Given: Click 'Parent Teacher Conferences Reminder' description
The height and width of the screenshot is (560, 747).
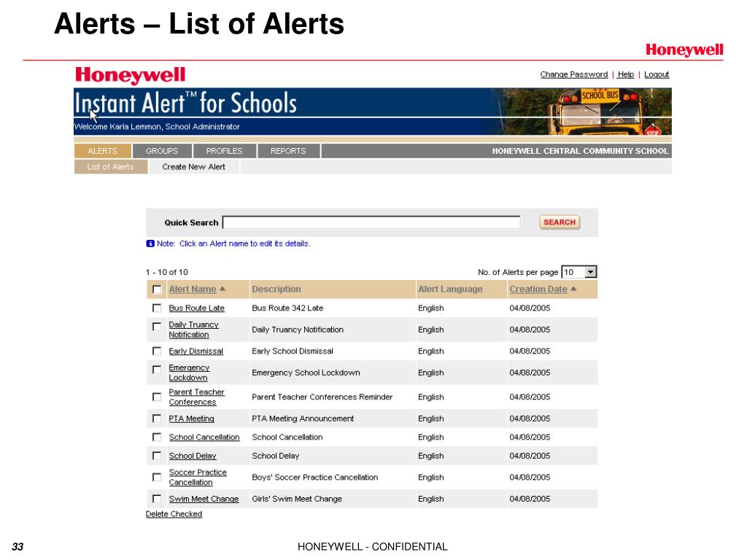Looking at the screenshot, I should 322,397.
